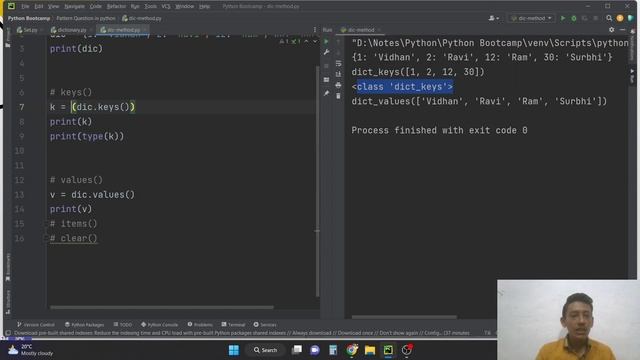Select the dic-method tab in Run panel
The height and width of the screenshot is (360, 640).
(360, 30)
